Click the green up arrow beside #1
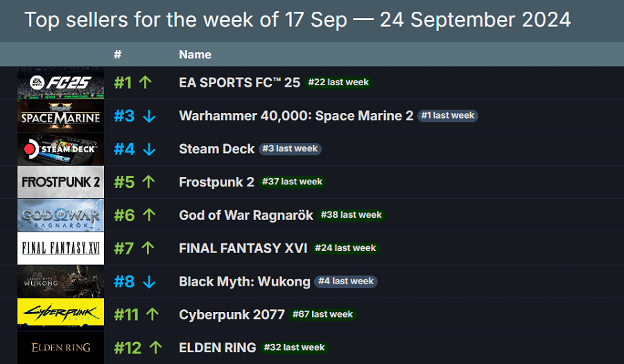 [146, 83]
